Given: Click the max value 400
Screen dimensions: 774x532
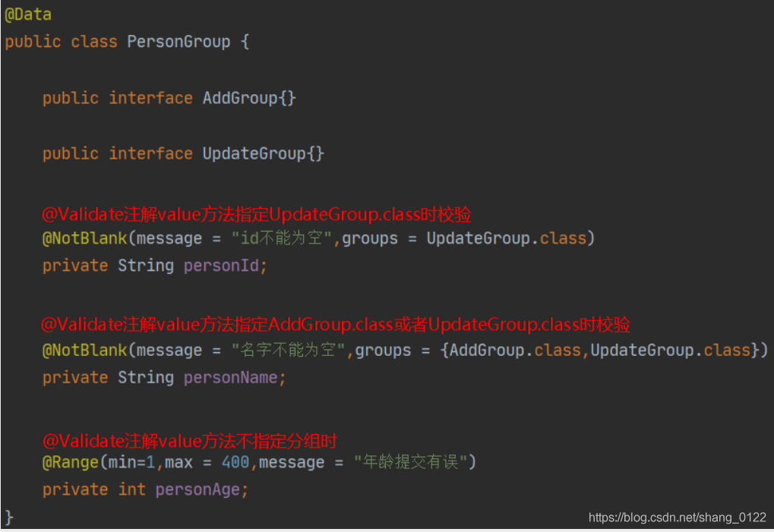Looking at the screenshot, I should [x=235, y=462].
